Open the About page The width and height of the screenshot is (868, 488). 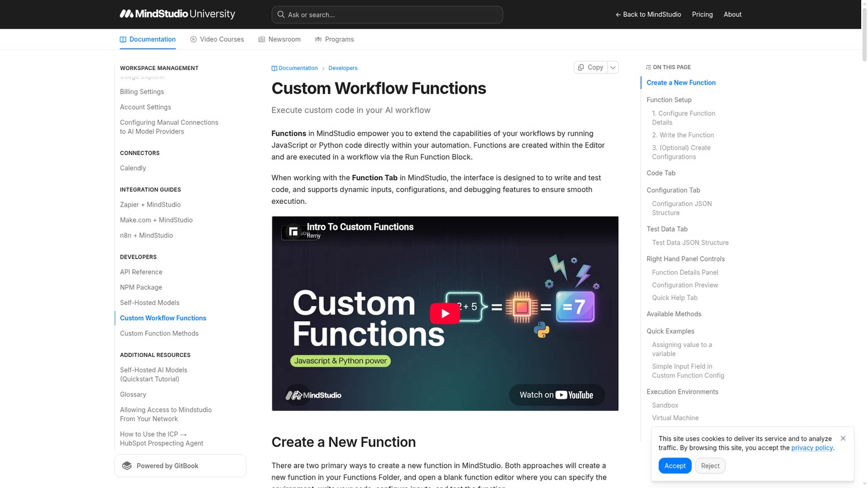(732, 15)
